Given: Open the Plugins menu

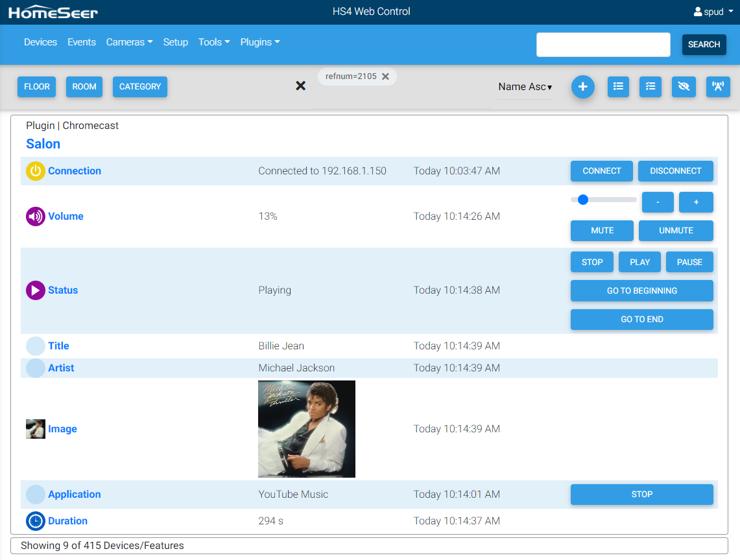Looking at the screenshot, I should (x=259, y=42).
